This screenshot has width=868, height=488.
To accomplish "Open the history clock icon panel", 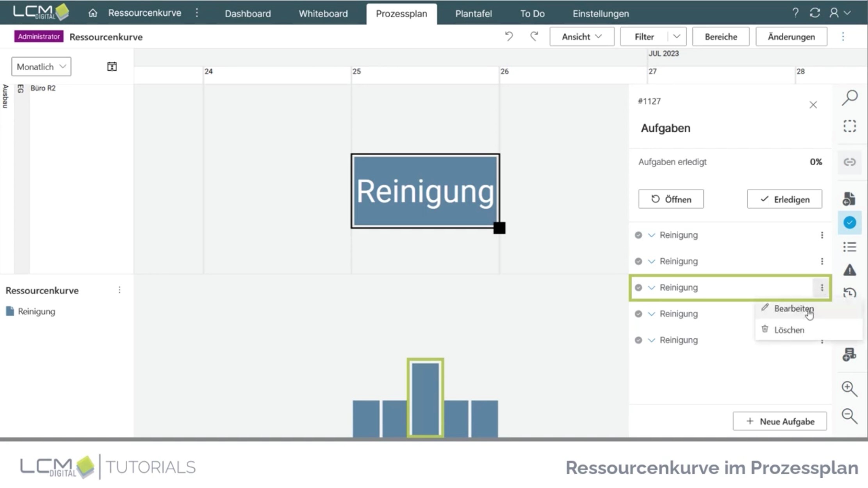I will click(850, 293).
